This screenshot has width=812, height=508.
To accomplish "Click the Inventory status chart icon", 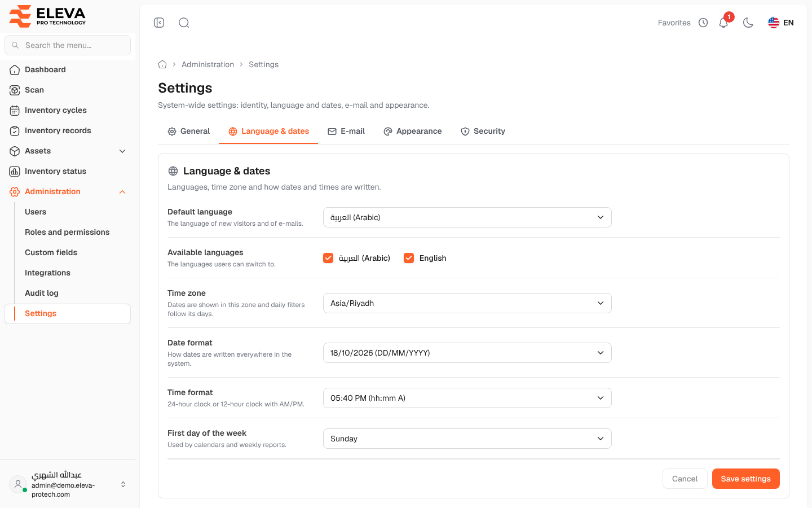I will tap(15, 172).
